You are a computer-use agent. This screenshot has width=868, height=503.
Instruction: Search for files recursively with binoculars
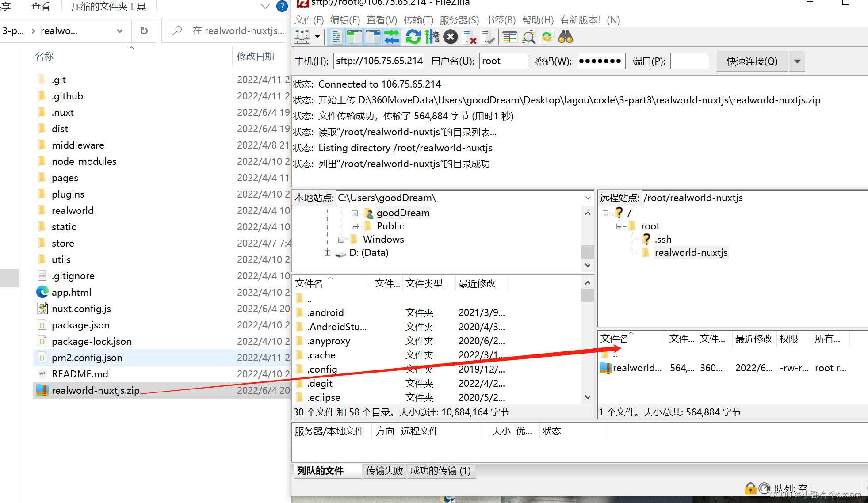click(x=566, y=37)
